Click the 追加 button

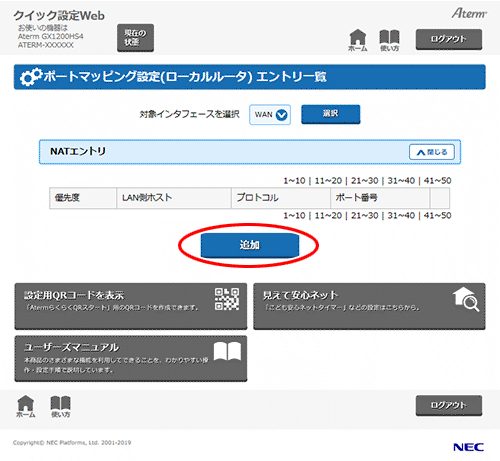(250, 245)
